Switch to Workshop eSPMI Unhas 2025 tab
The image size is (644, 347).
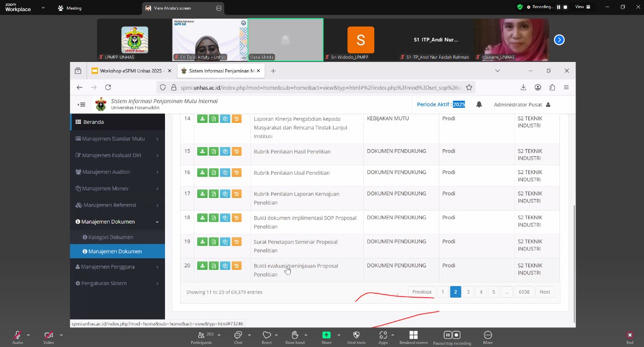[130, 71]
